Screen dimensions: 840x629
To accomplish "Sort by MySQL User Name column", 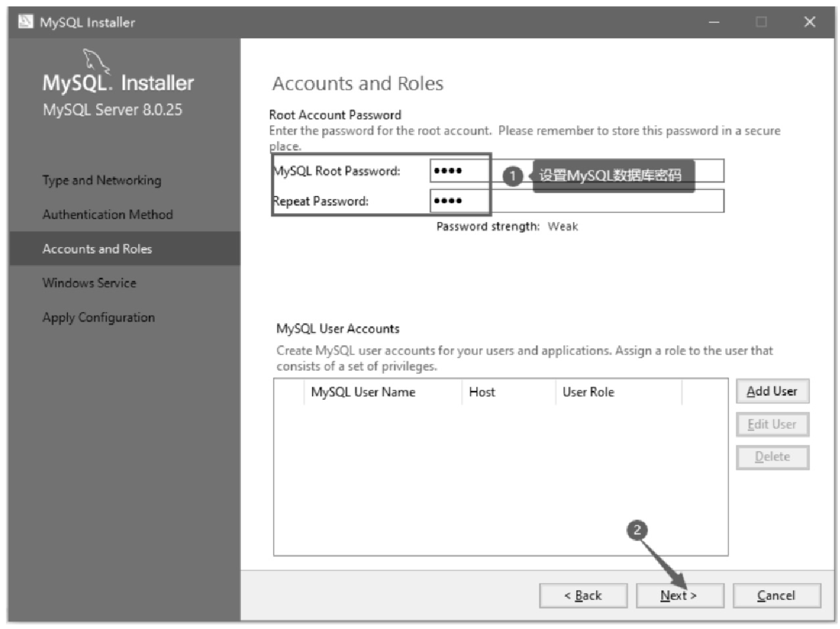I will 383,392.
